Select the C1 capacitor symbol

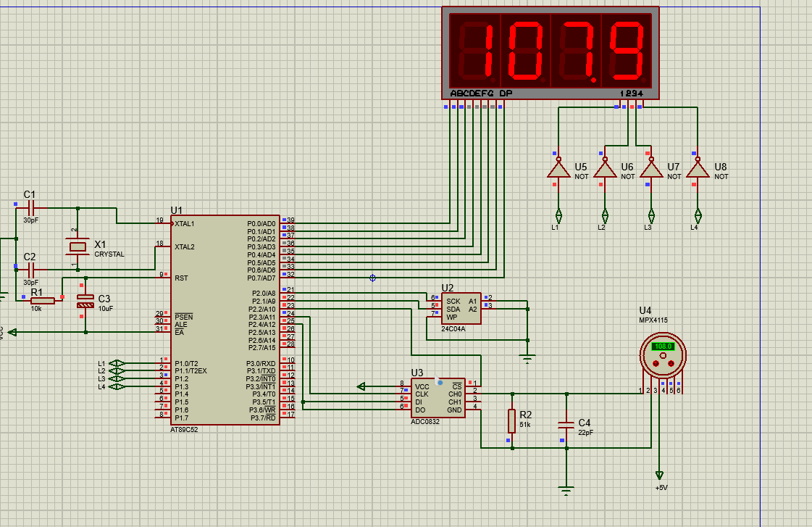click(30, 208)
